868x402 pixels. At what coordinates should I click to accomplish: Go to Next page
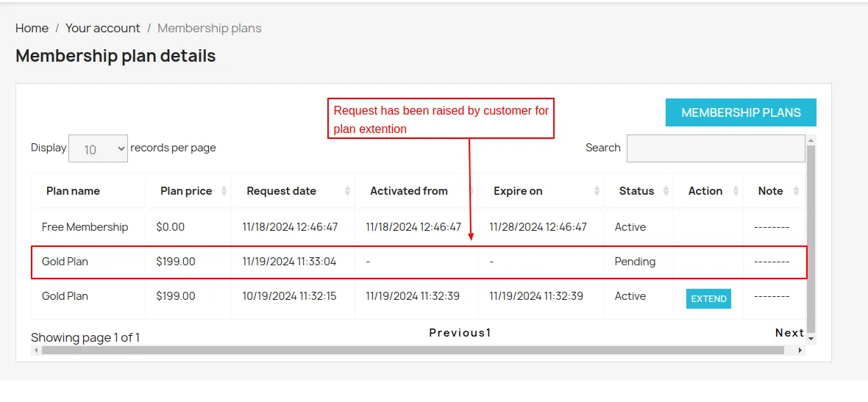coord(789,333)
